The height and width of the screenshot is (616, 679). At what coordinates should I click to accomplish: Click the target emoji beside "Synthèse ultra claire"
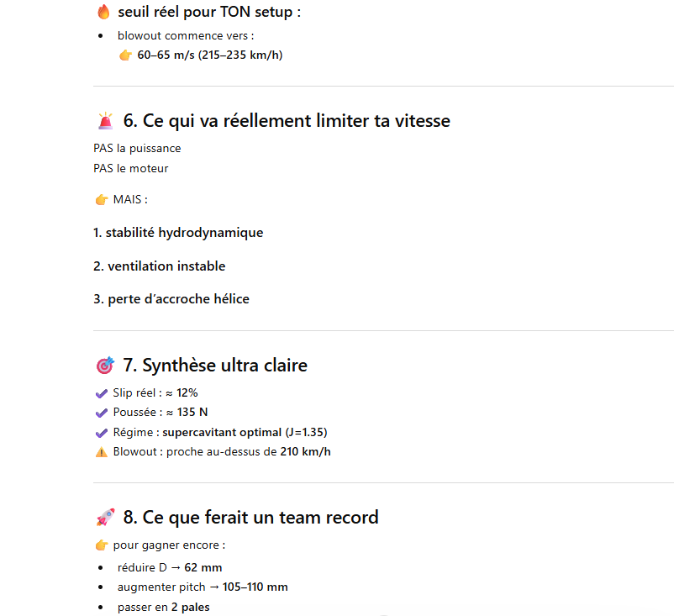tap(105, 366)
